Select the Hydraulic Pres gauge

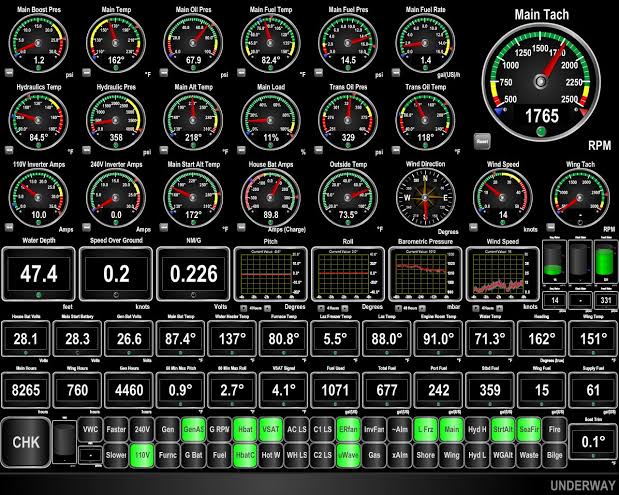point(116,121)
